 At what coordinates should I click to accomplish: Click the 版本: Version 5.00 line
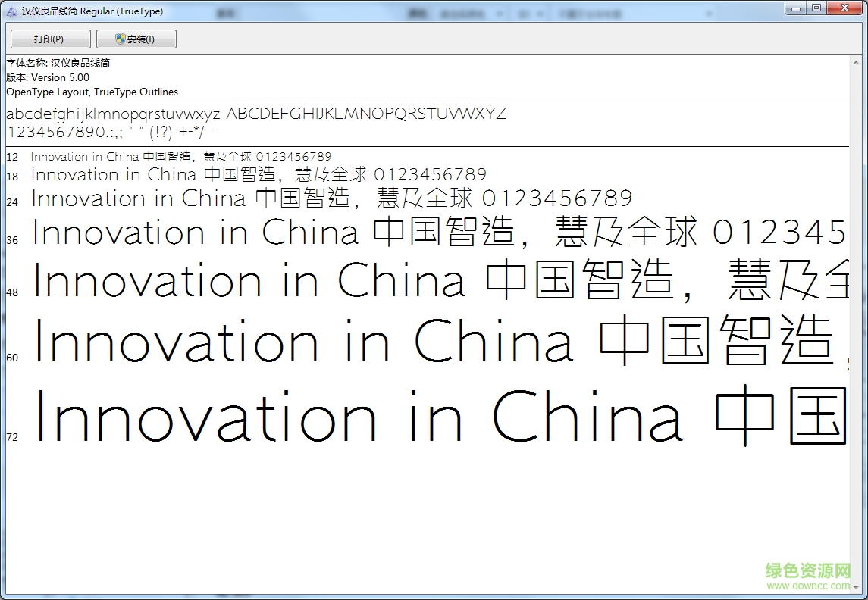(48, 77)
